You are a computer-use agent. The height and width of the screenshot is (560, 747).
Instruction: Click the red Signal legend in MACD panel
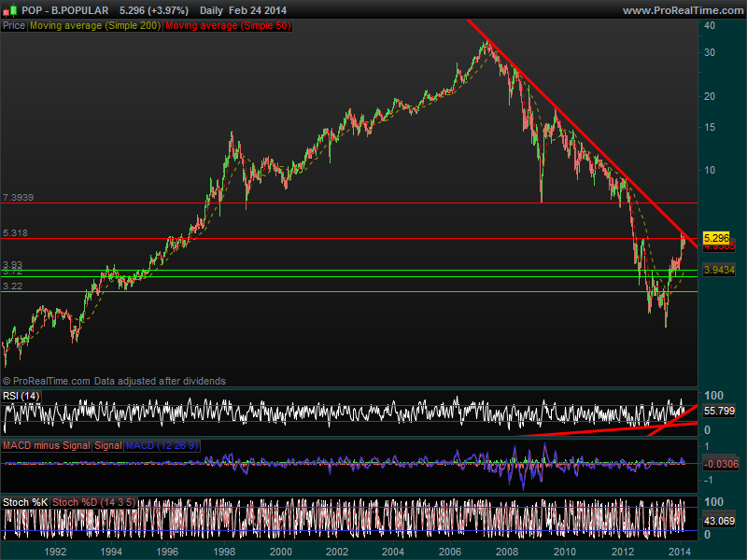click(108, 446)
